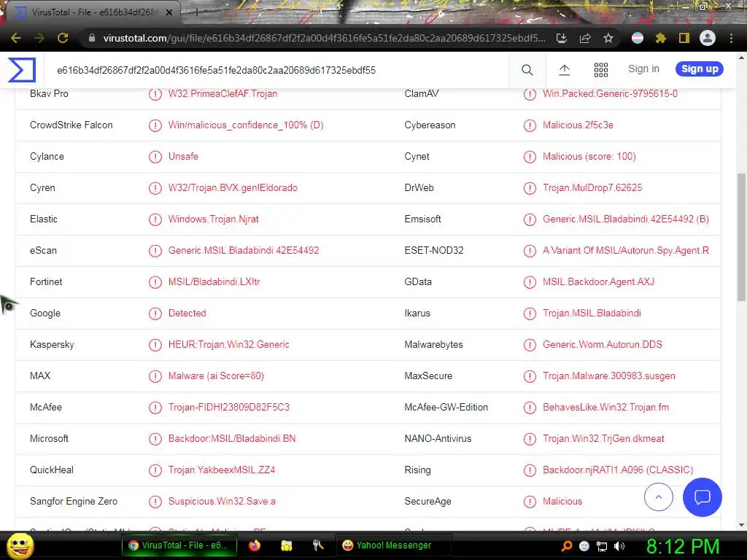The width and height of the screenshot is (747, 560).
Task: Click the browser address bar URL
Action: [324, 38]
